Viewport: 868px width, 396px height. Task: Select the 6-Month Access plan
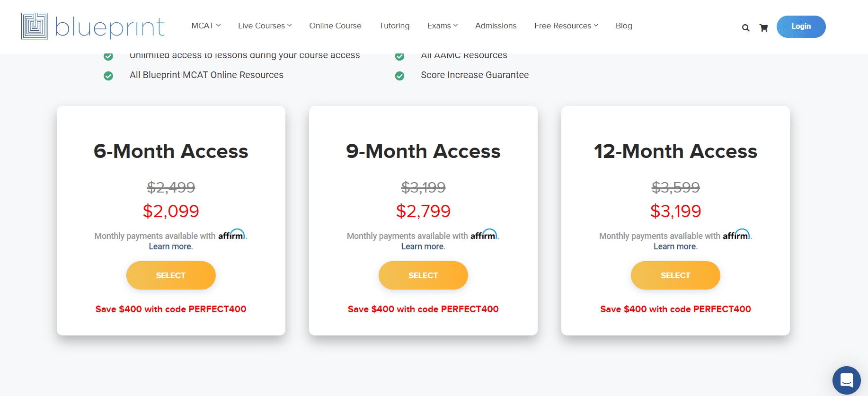[x=171, y=275]
